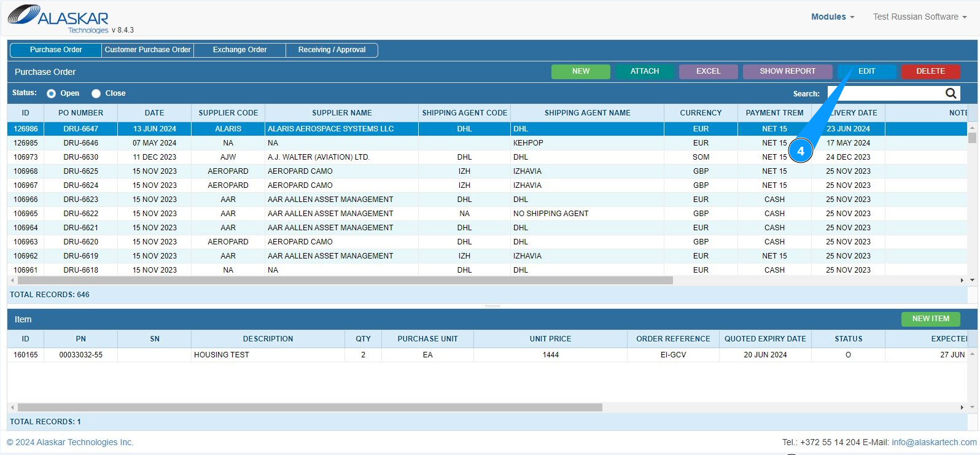This screenshot has height=455, width=980.
Task: Click the SHOW REPORT button
Action: tap(787, 71)
